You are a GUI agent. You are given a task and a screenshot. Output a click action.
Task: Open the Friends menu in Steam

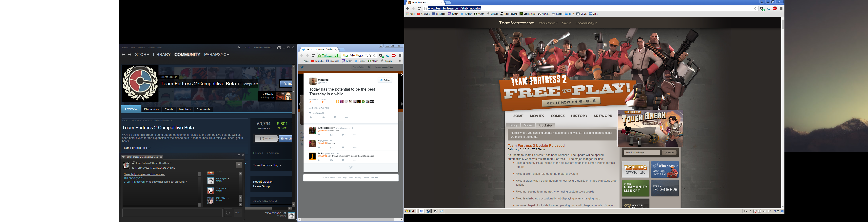click(x=141, y=47)
